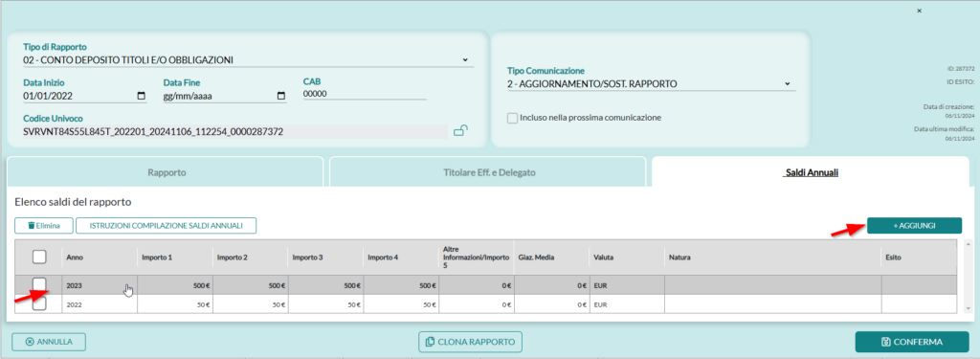The height and width of the screenshot is (359, 980).
Task: Open the Titolare Eff. e Delegato tab
Action: tap(487, 171)
